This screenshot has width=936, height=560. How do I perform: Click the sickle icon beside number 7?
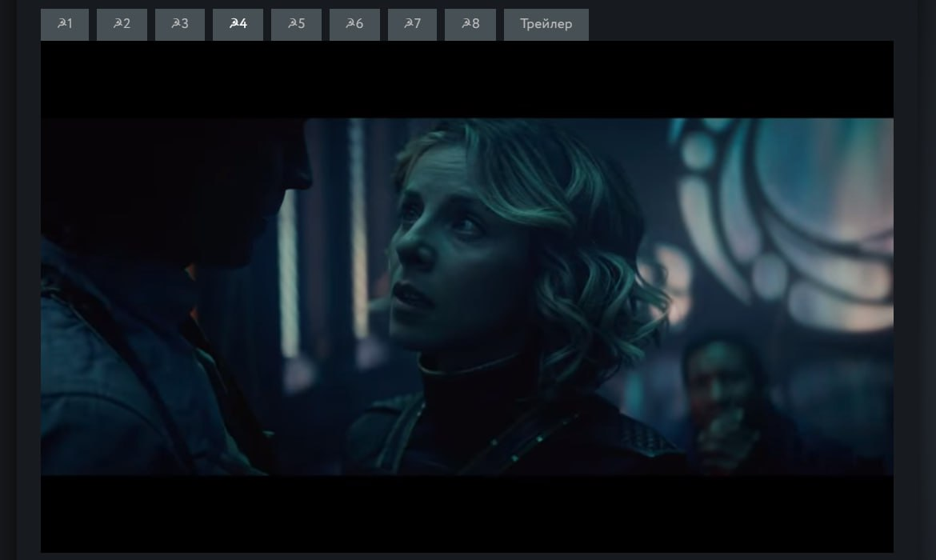408,23
